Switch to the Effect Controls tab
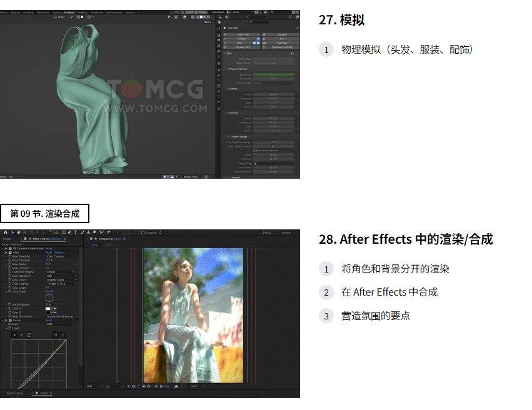This screenshot has width=532, height=410. 43,239
